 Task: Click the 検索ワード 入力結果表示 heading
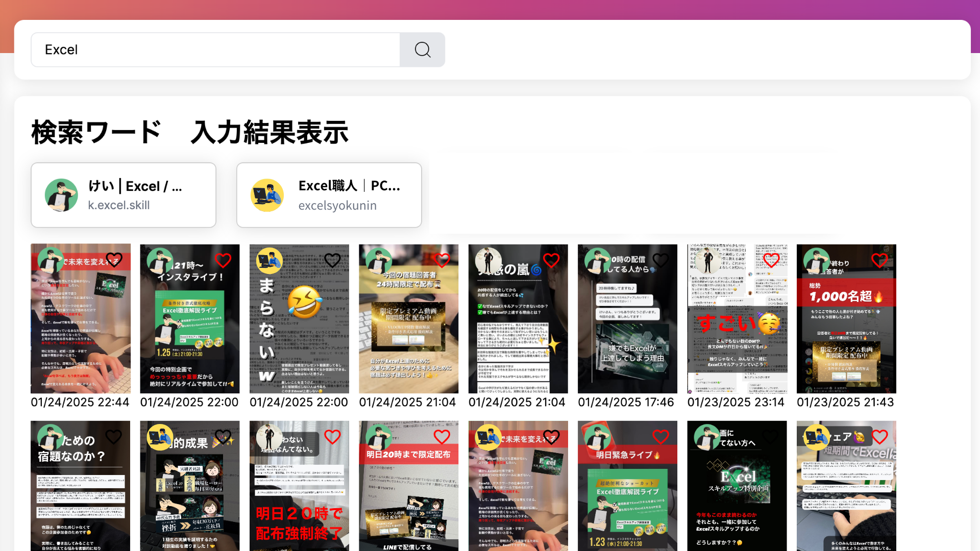click(x=190, y=132)
